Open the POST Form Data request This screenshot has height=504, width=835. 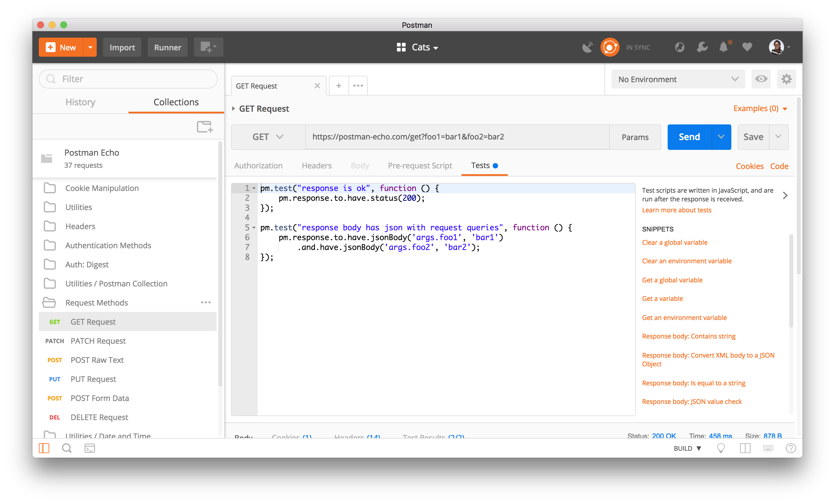[x=128, y=398]
